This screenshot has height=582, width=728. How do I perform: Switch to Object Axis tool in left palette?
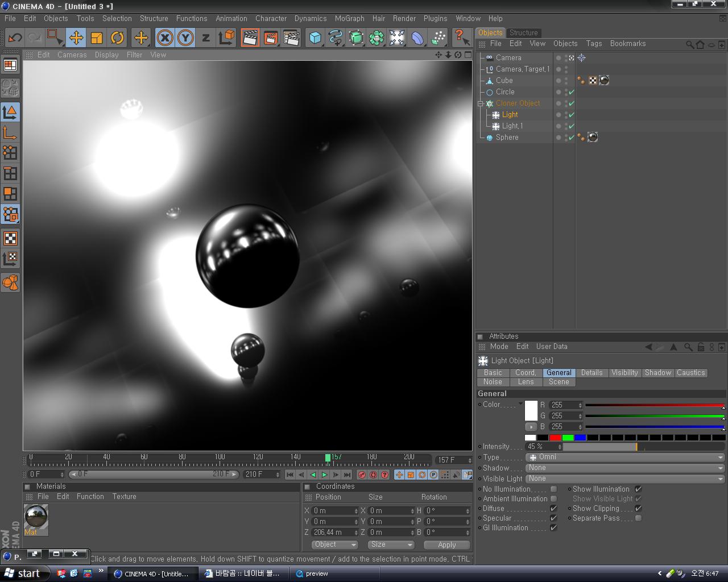[x=10, y=132]
